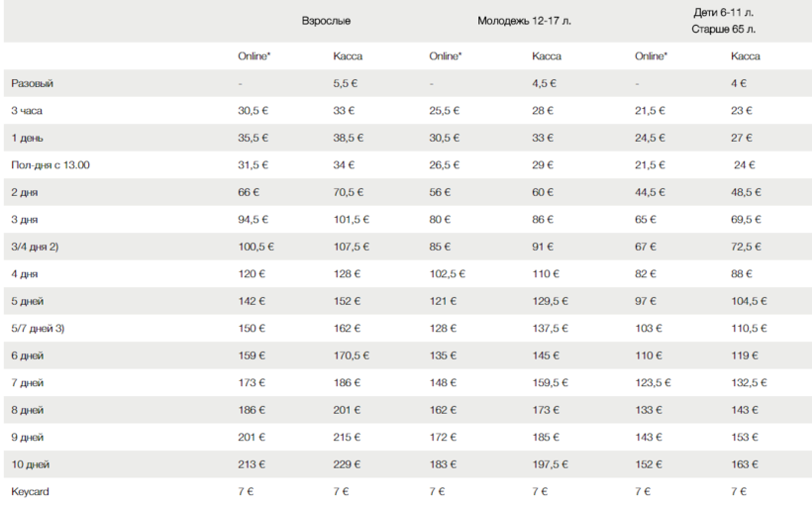
Task: Click the 1 день row label
Action: 27,138
